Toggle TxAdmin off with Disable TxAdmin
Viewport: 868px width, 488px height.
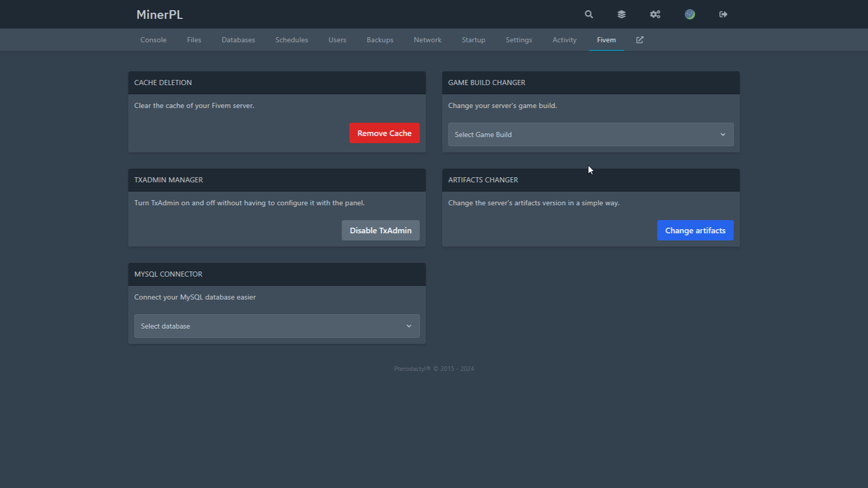[x=380, y=230]
